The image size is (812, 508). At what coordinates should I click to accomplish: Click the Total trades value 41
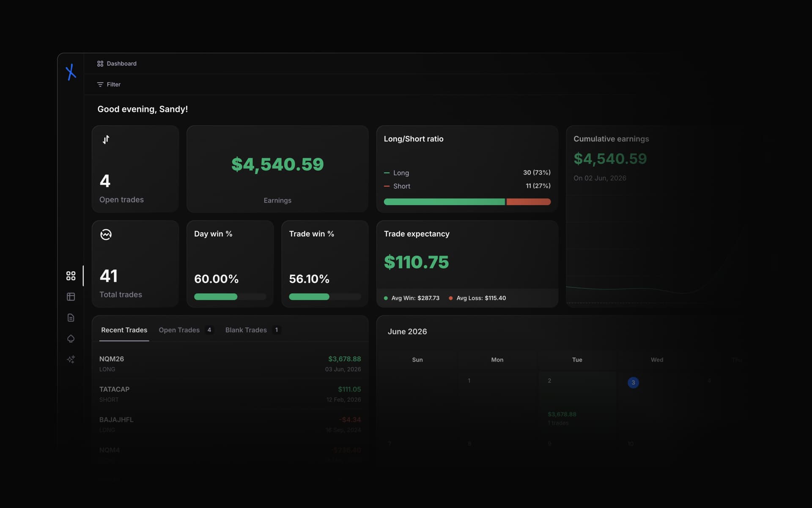coord(109,276)
